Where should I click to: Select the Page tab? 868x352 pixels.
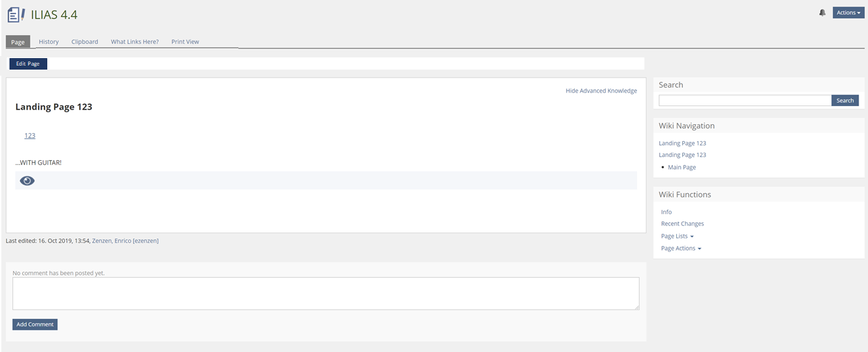point(18,42)
